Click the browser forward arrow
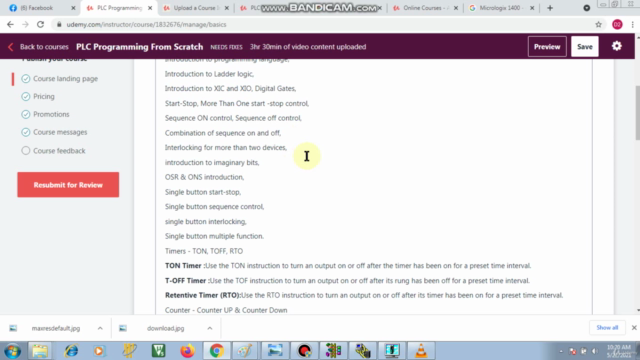This screenshot has width=640, height=360. [x=25, y=24]
